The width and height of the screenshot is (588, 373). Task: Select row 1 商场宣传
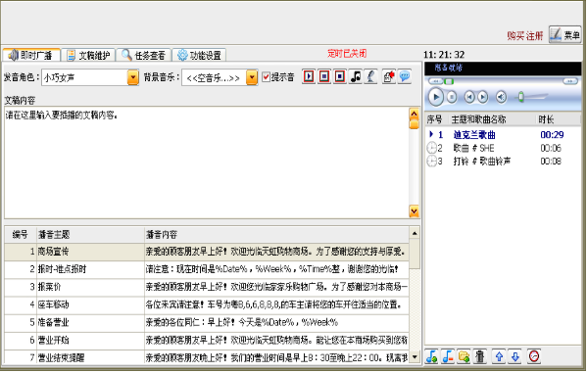207,252
